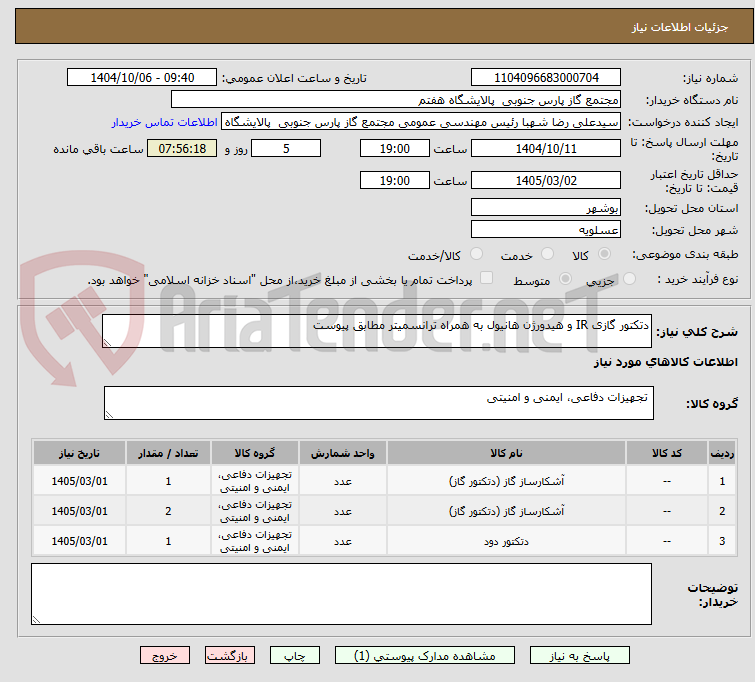
Task: Click the buyer organization name field
Action: click(x=396, y=100)
